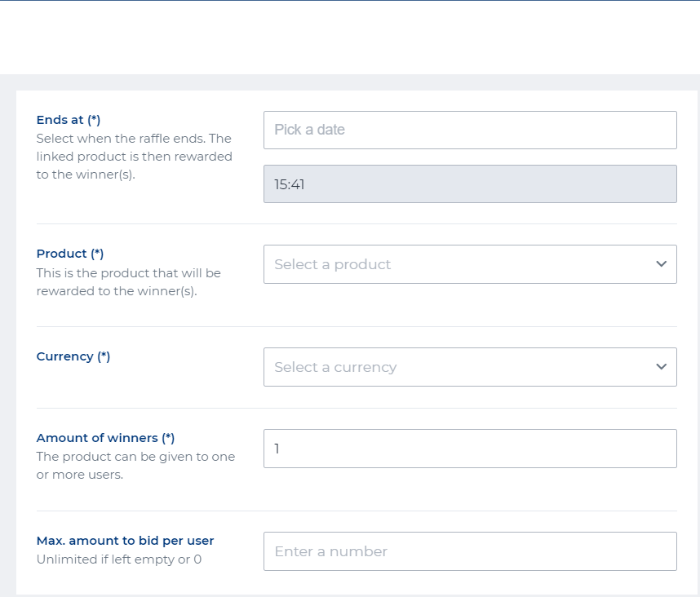
Task: Click the Currency (*) label
Action: (73, 356)
